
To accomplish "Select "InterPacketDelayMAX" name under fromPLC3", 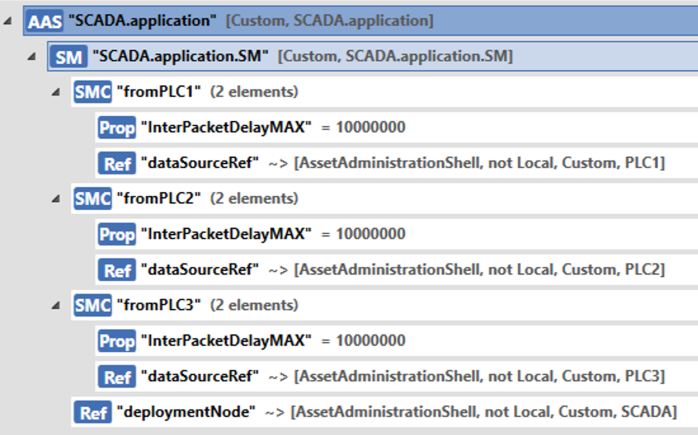I will pos(226,341).
